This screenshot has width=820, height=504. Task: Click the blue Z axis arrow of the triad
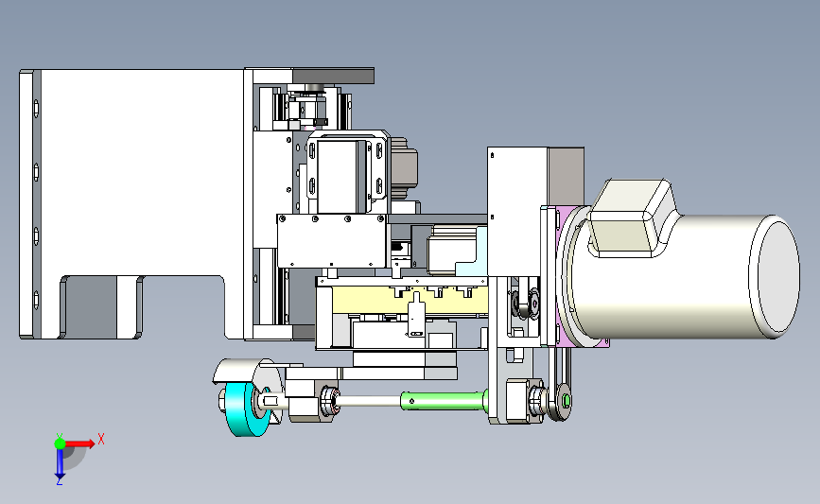pyautogui.click(x=60, y=463)
